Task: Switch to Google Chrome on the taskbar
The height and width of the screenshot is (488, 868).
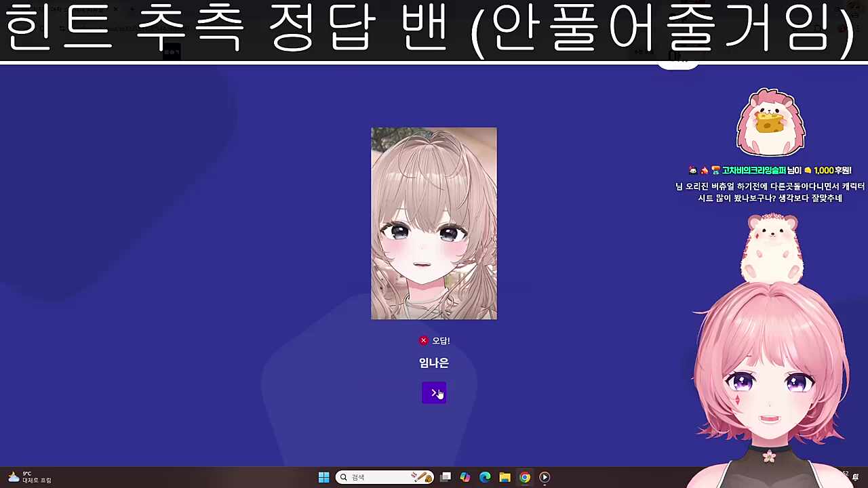Action: [525, 477]
